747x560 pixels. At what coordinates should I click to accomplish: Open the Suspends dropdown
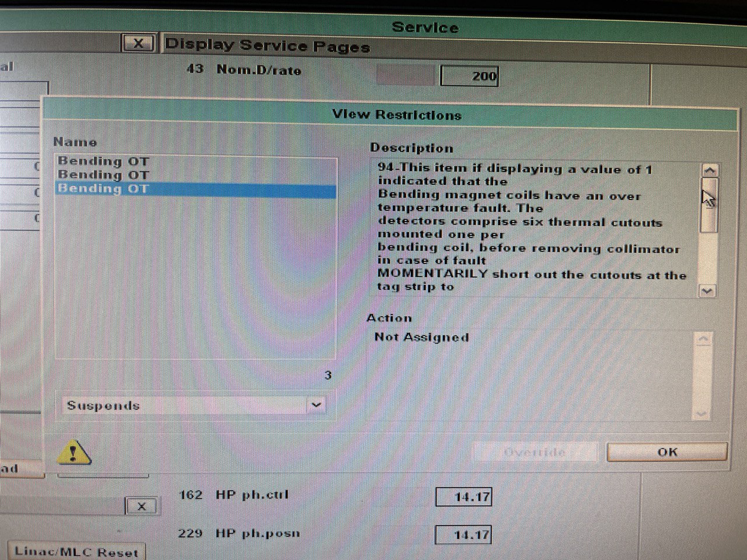[316, 404]
